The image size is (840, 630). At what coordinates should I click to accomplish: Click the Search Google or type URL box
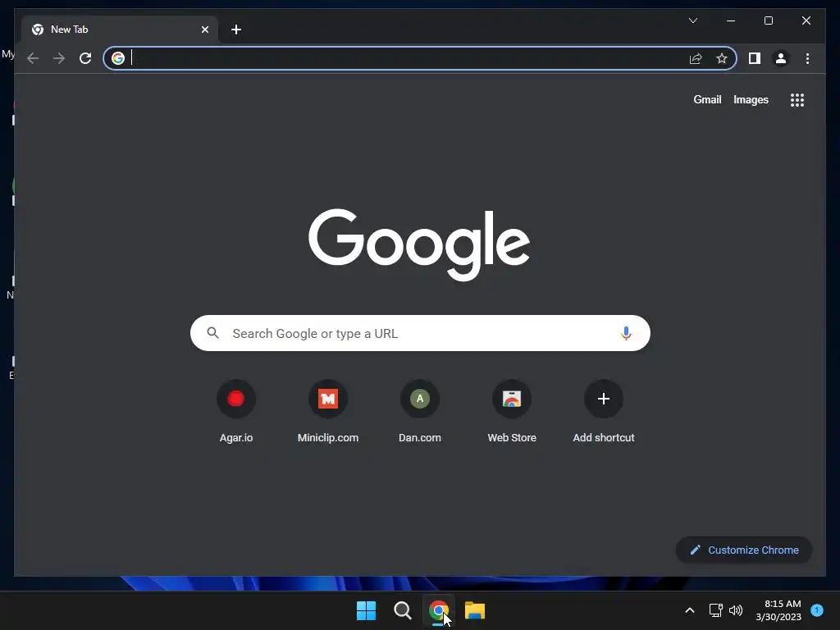[x=420, y=333]
